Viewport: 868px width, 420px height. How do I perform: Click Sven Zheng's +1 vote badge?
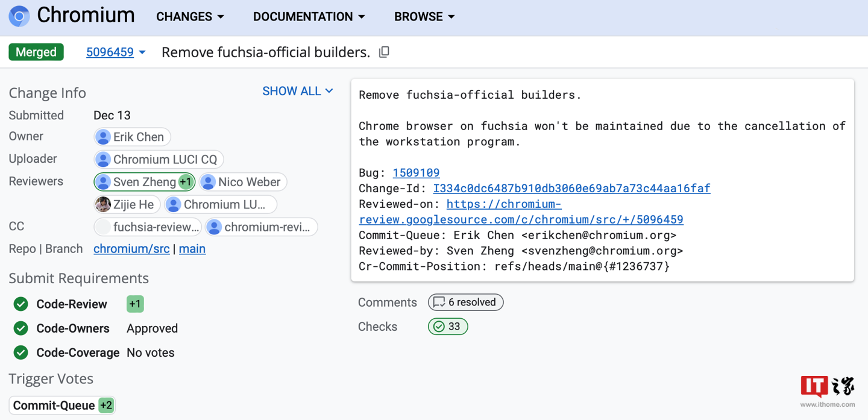[x=186, y=182]
